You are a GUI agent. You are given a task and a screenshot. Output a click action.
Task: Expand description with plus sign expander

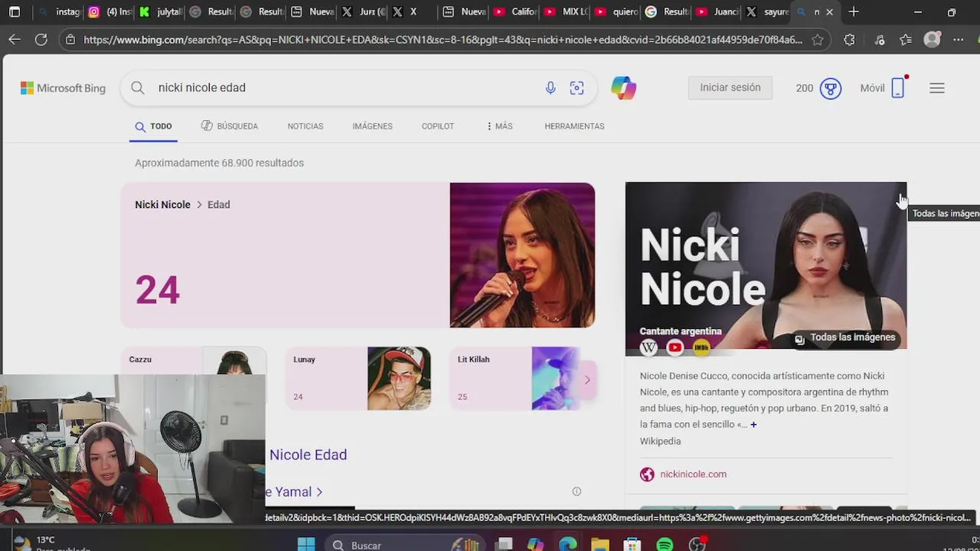pos(753,425)
